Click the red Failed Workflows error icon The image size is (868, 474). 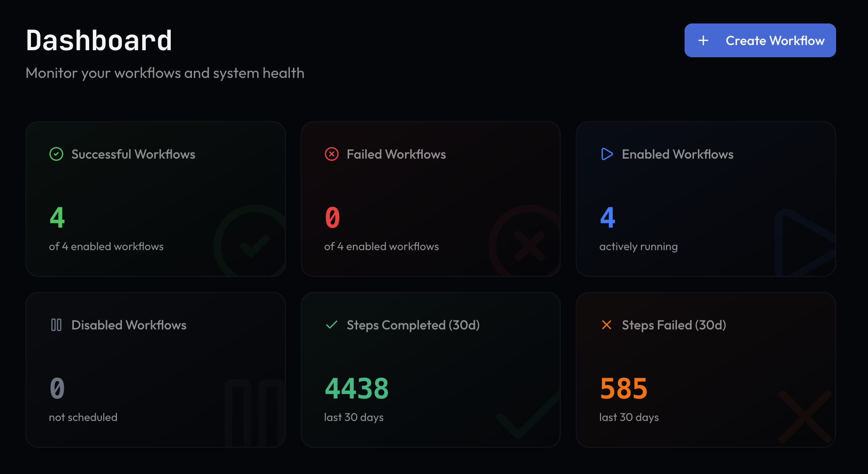click(x=332, y=154)
